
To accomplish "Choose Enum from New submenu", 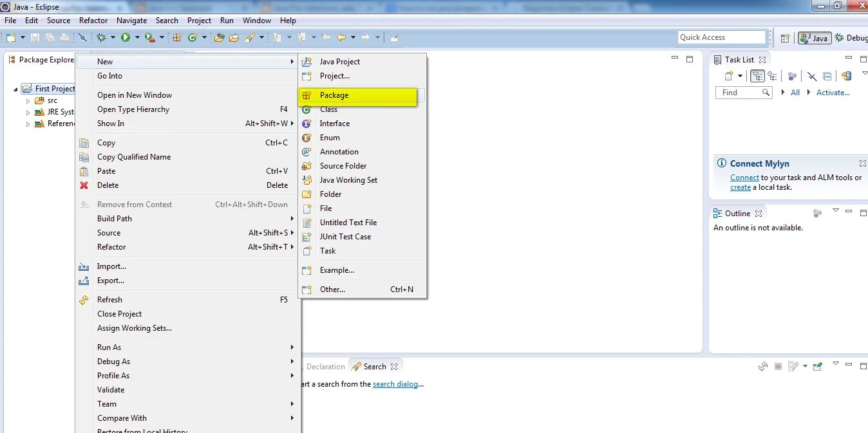I will click(x=362, y=138).
